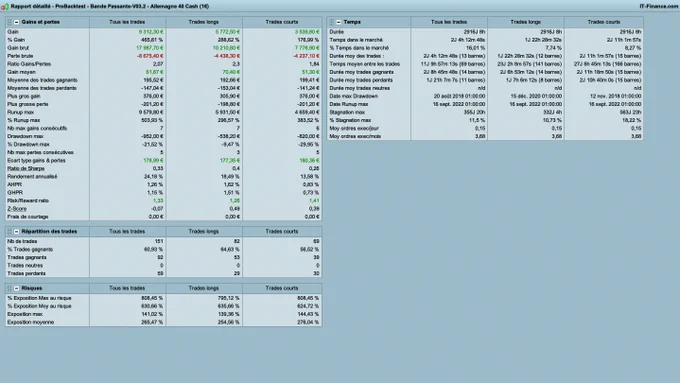Screen dimensions: 680x383
Task: Select Trades courts header in Temps
Action: 604,22
